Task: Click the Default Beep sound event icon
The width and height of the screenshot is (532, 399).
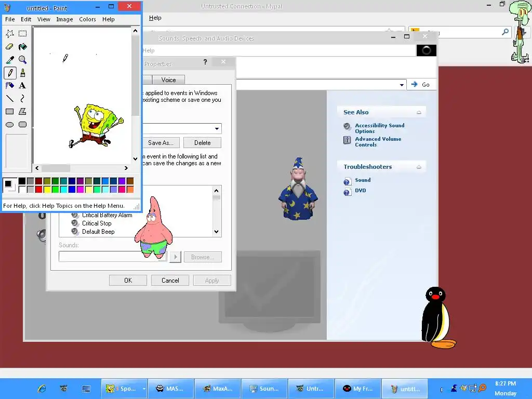Action: tap(75, 232)
